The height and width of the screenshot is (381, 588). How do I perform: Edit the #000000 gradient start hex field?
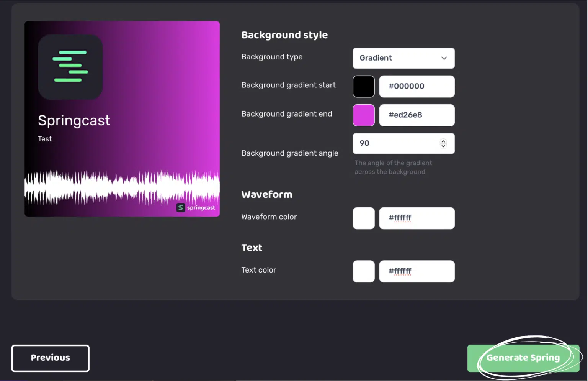click(x=417, y=86)
